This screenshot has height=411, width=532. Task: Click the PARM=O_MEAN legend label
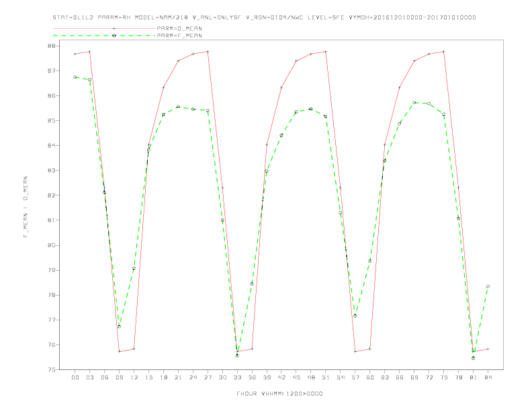179,28
